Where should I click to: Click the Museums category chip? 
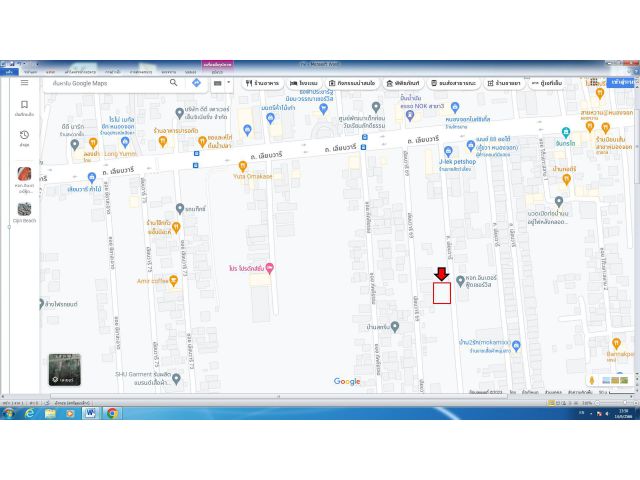[403, 83]
